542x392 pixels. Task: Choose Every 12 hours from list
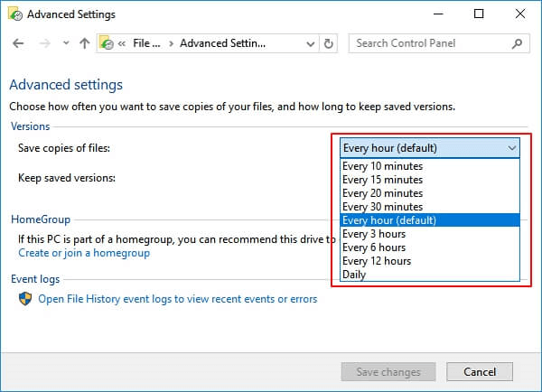click(x=377, y=261)
